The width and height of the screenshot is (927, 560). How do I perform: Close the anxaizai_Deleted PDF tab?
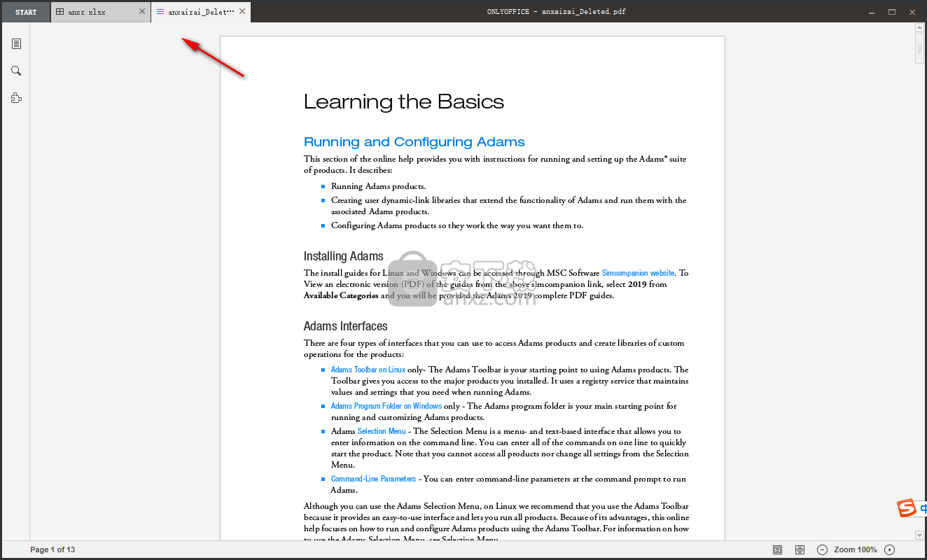[242, 12]
